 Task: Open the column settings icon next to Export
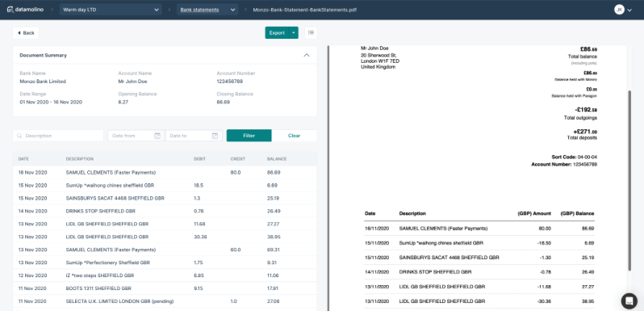pos(311,32)
